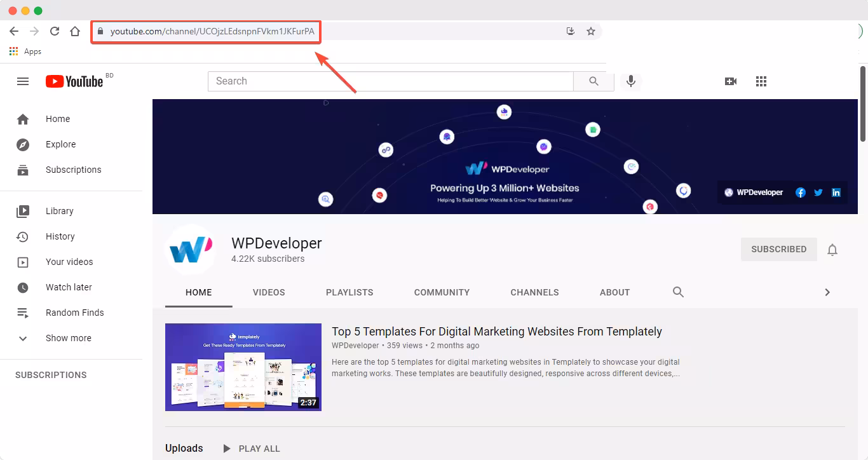Image resolution: width=868 pixels, height=460 pixels.
Task: Open the Top 5 Templates video title
Action: tap(497, 332)
